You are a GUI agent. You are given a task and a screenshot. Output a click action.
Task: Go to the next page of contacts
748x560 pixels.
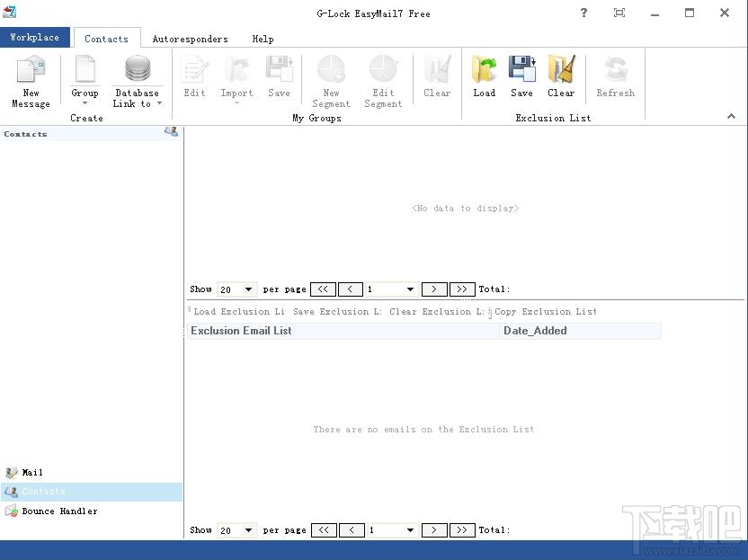(434, 289)
